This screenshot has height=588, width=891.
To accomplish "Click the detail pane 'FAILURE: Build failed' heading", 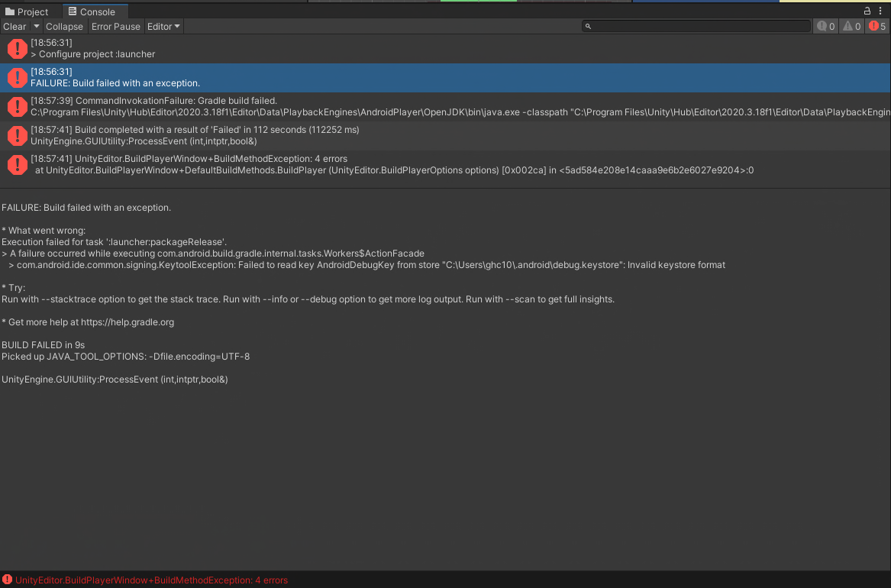I will (86, 208).
